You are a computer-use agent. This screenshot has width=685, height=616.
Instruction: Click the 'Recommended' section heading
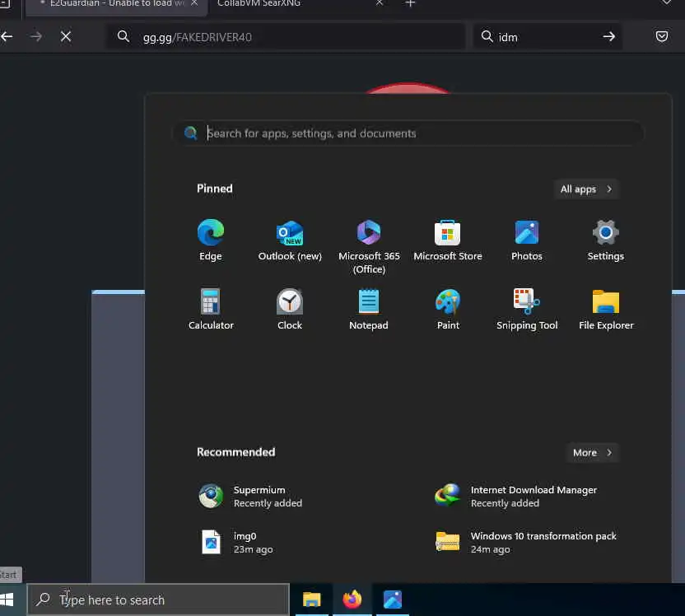tap(236, 452)
